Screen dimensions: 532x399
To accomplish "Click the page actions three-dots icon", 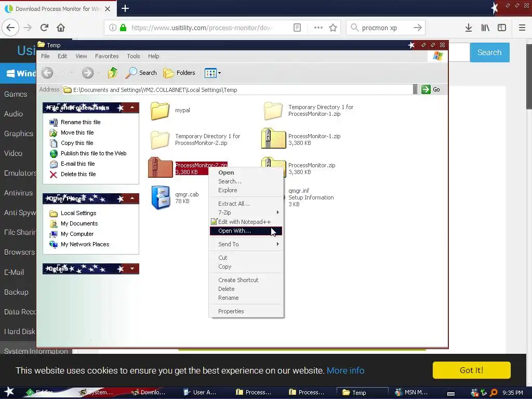I will tap(318, 28).
